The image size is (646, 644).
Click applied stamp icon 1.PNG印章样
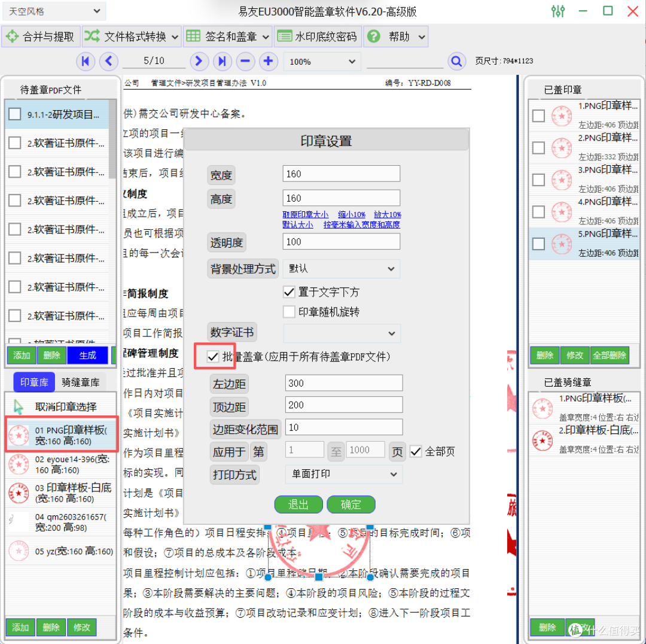tap(562, 116)
